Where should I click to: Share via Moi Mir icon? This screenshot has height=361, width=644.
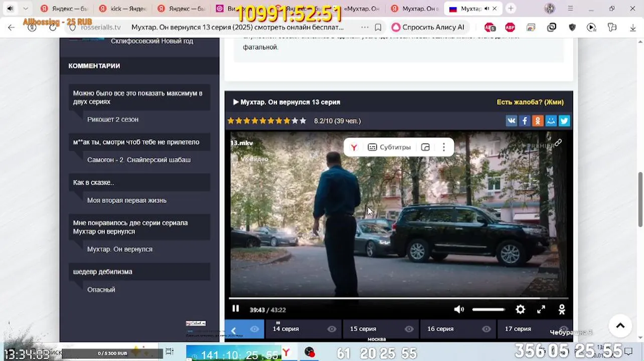tap(551, 121)
